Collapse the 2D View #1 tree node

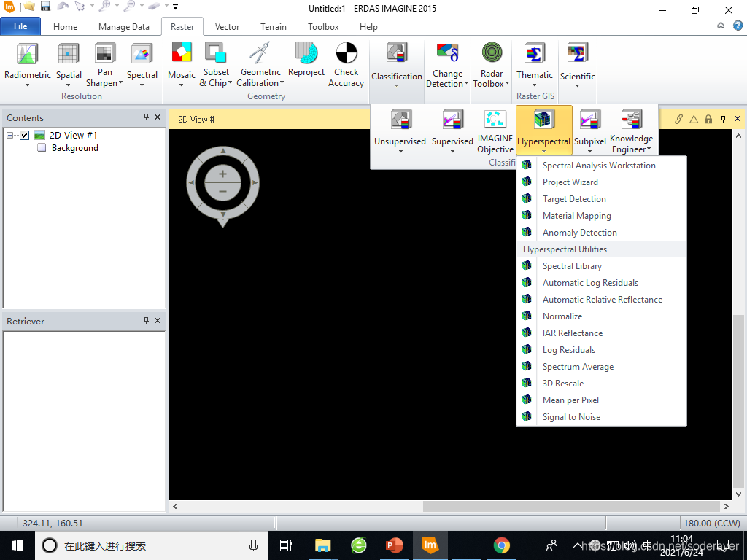(x=10, y=135)
